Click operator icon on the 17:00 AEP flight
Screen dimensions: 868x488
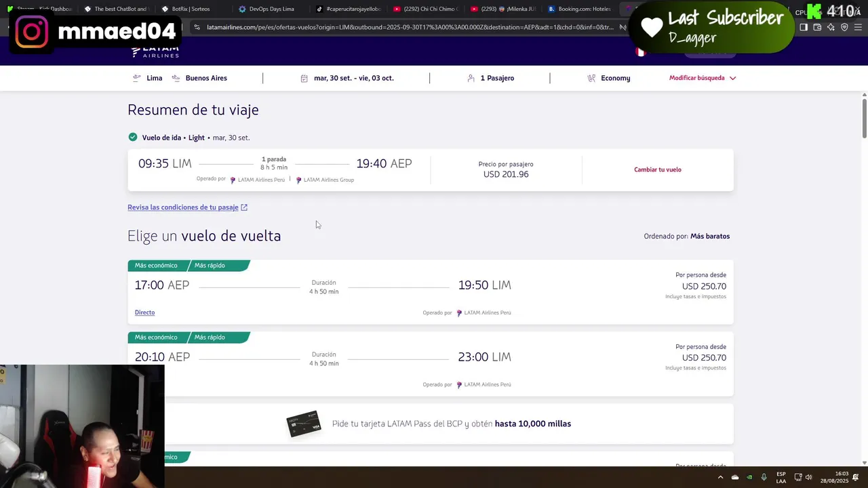tap(459, 313)
